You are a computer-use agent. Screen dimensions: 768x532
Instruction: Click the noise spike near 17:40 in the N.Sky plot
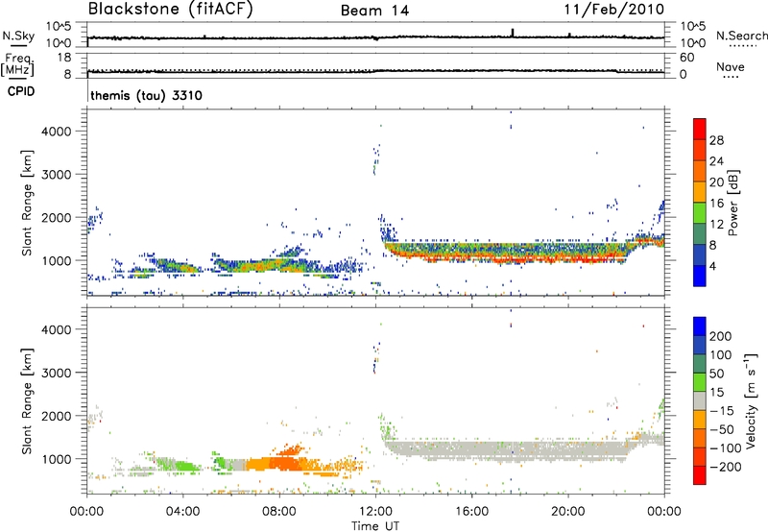(x=513, y=33)
